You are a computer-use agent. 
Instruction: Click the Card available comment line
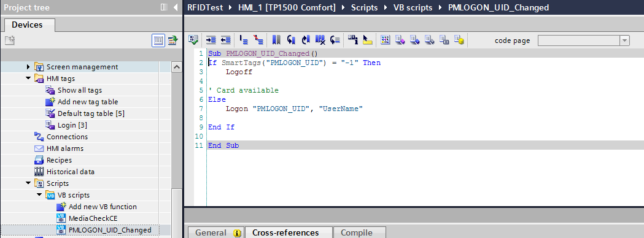coord(243,90)
